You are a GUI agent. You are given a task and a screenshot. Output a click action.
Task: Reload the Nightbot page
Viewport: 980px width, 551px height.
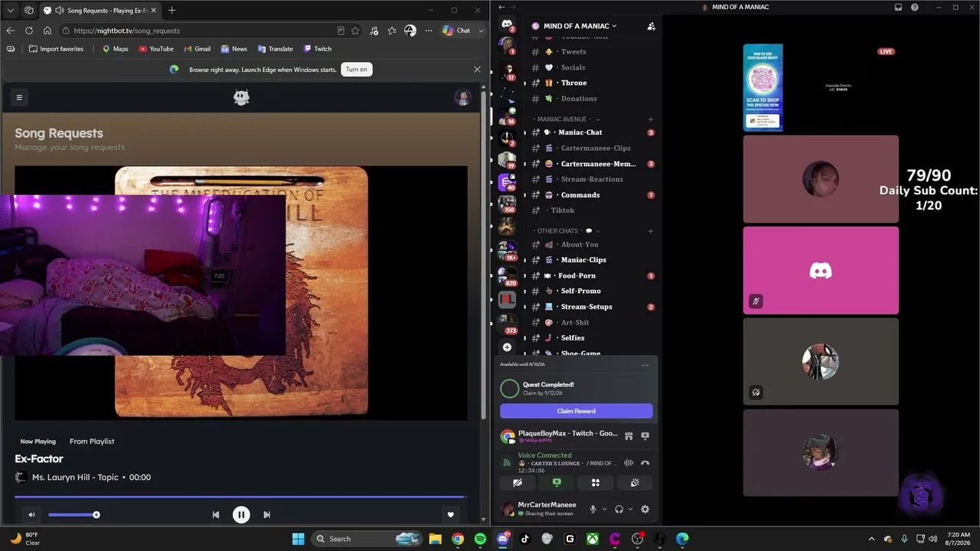(x=29, y=31)
